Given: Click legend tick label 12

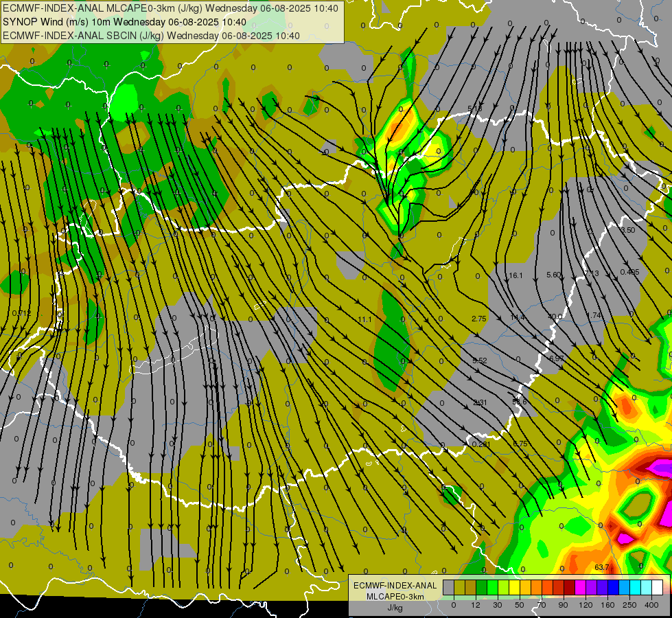Looking at the screenshot, I should point(476,605).
